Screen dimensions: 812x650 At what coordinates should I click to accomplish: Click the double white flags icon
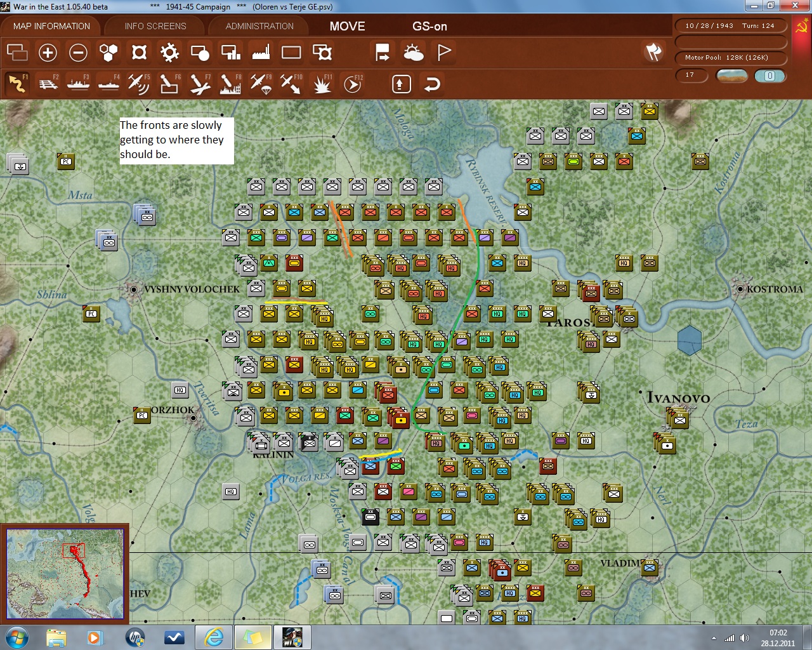(x=653, y=52)
